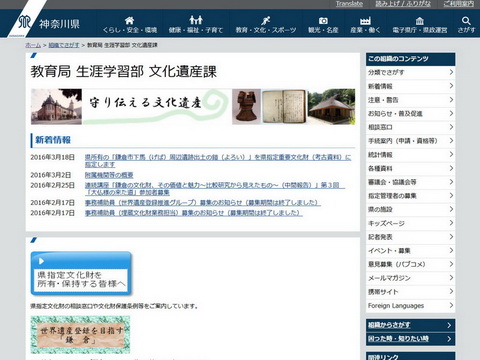Open the building icon for 電子県庁・県政運営
This screenshot has height=360, width=480.
(420, 21)
